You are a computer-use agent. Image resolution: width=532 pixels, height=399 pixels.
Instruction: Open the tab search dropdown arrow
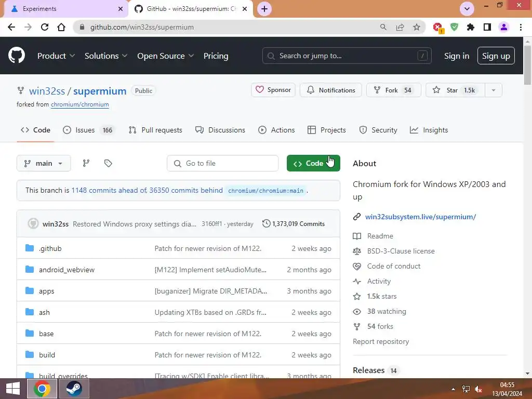coord(467,9)
